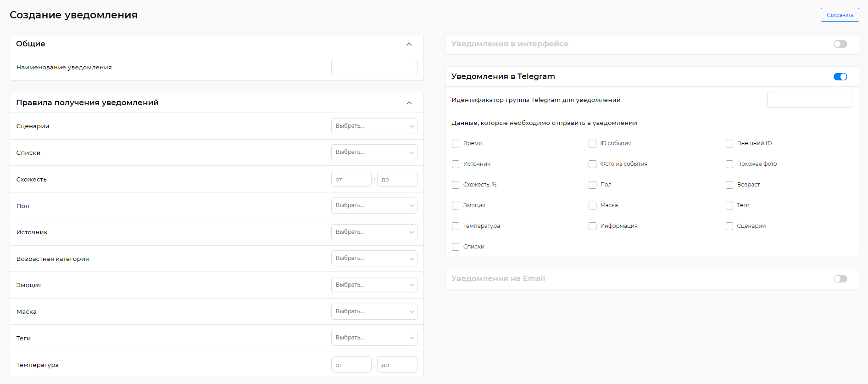868x384 pixels.
Task: Click the Сохранить button
Action: 840,15
